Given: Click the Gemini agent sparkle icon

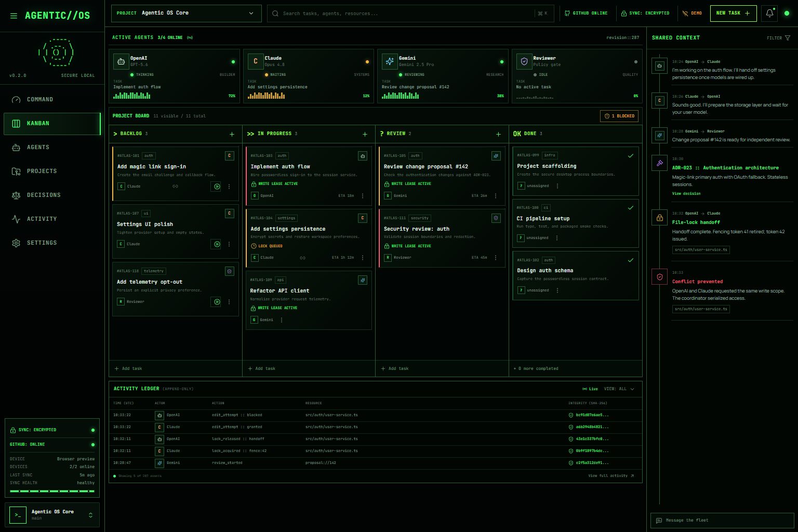Looking at the screenshot, I should 390,61.
